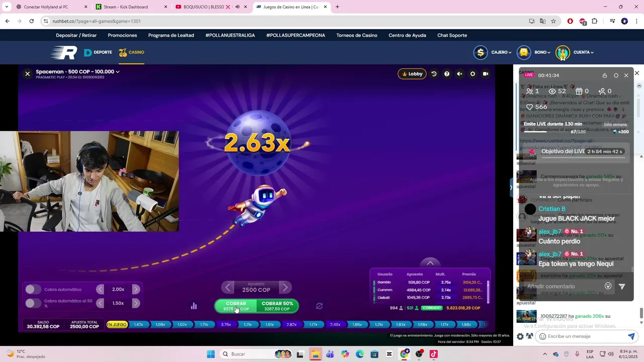Viewport: 644px width, 362px height.
Task: Click the 3.76x past round result
Action: click(226, 325)
